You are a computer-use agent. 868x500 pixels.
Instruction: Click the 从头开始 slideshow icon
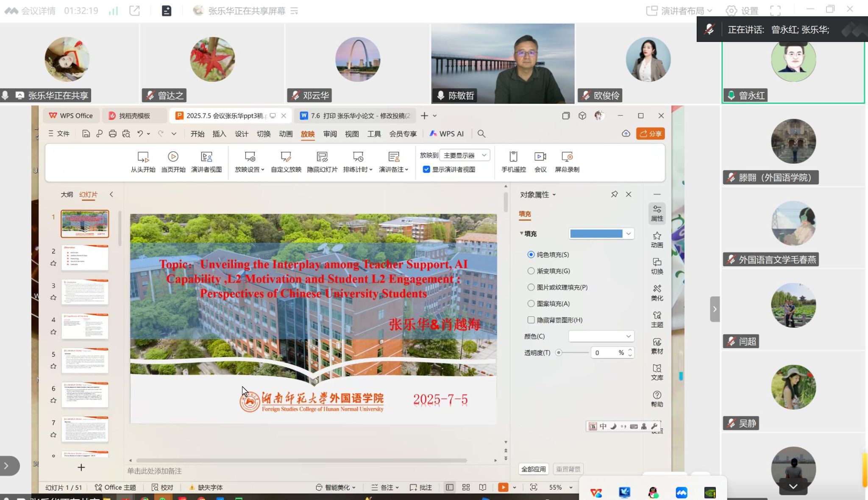click(143, 157)
